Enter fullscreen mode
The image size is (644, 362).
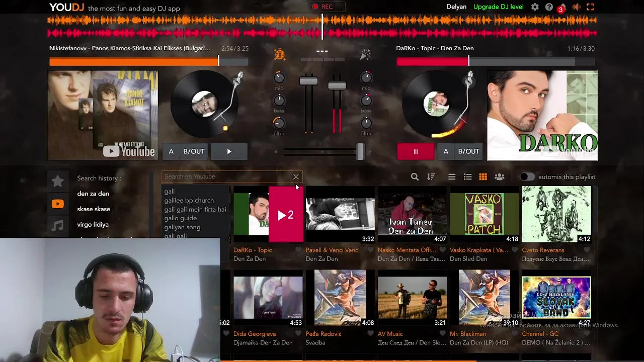[590, 7]
